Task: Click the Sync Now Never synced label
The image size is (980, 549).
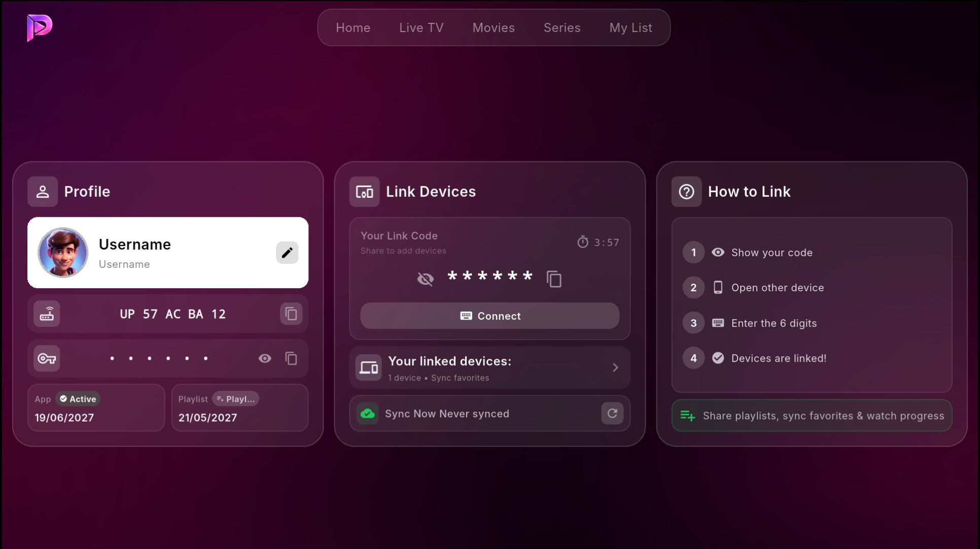Action: (x=447, y=414)
